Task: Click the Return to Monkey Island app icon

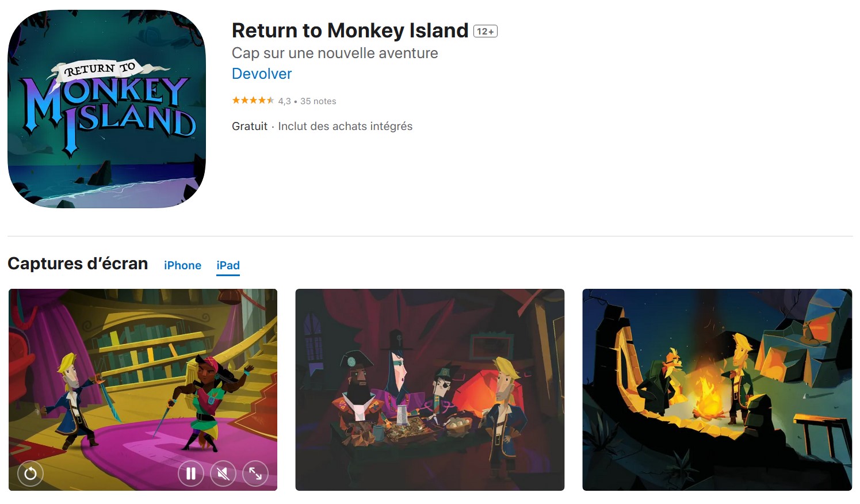Action: [x=106, y=109]
